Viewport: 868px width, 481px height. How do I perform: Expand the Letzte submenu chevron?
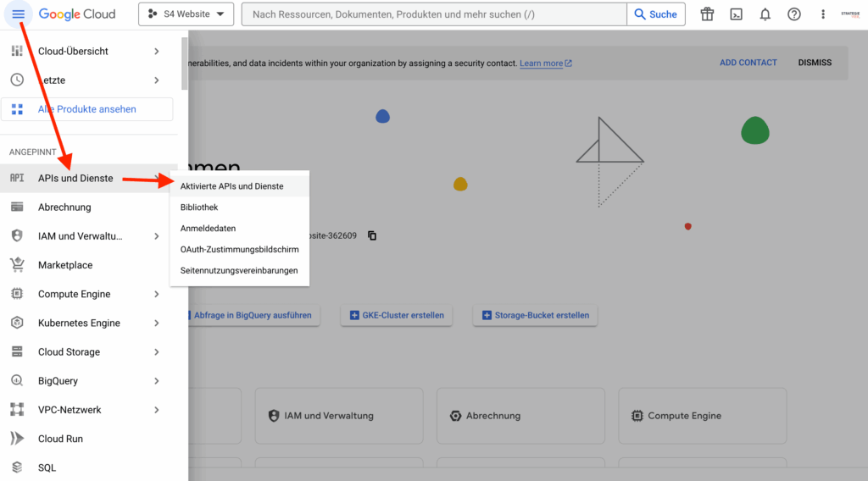[x=157, y=80]
